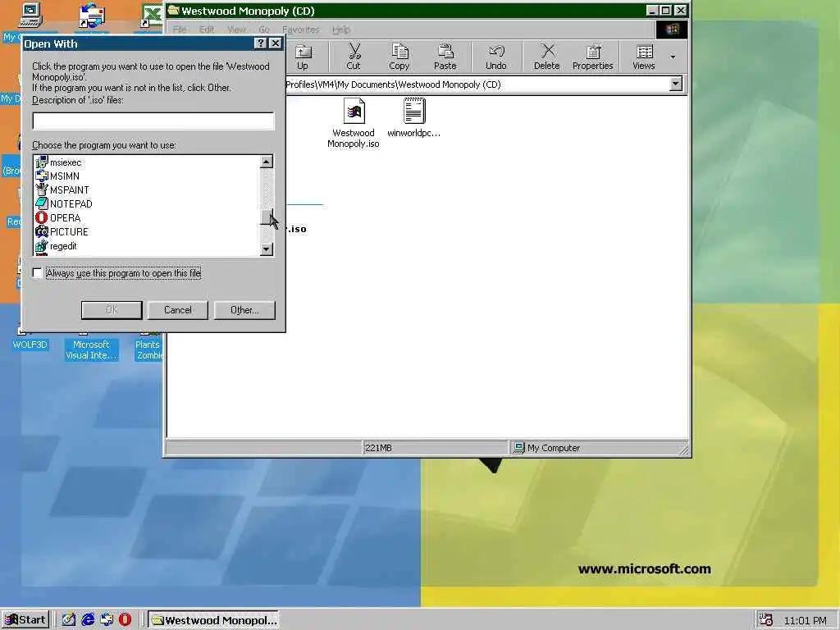Choose MSIMN from the program list
The image size is (840, 630).
[57, 176]
